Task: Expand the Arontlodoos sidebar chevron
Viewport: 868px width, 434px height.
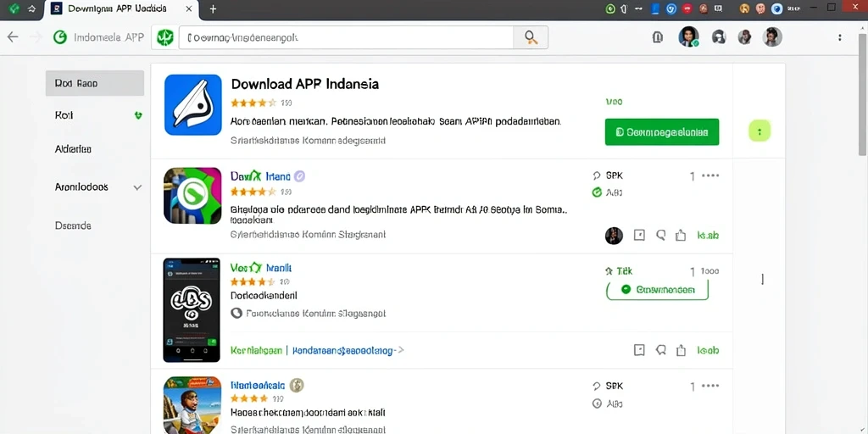Action: 138,187
